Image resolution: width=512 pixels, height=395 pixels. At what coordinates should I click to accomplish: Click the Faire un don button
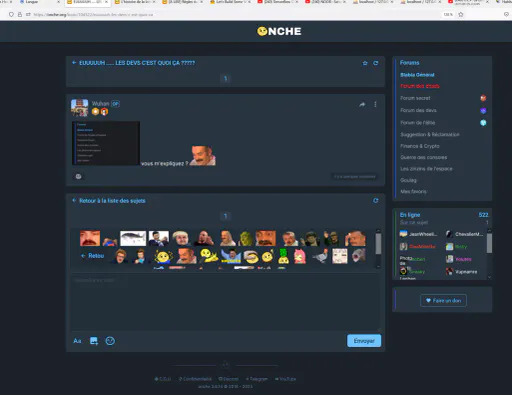[x=443, y=301]
